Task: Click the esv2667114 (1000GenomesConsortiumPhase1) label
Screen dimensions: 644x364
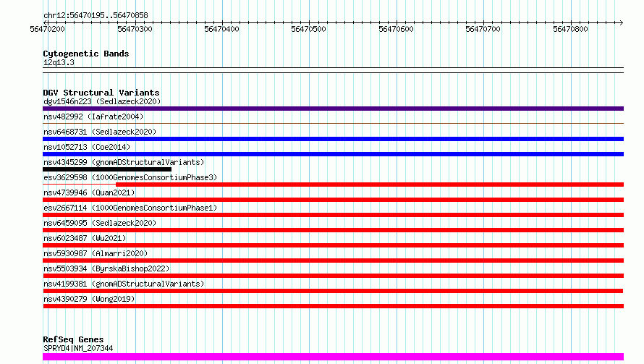Action: pos(130,208)
